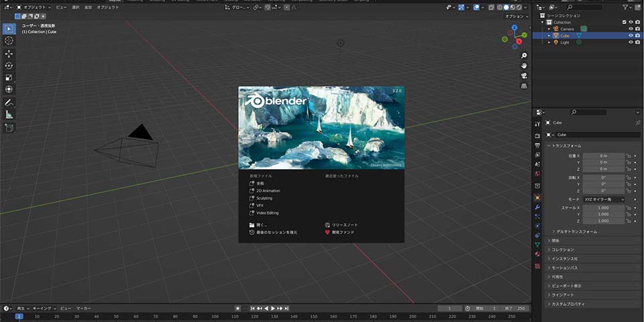The width and height of the screenshot is (644, 322).
Task: Switch to rendered viewport shading
Action: [519, 7]
